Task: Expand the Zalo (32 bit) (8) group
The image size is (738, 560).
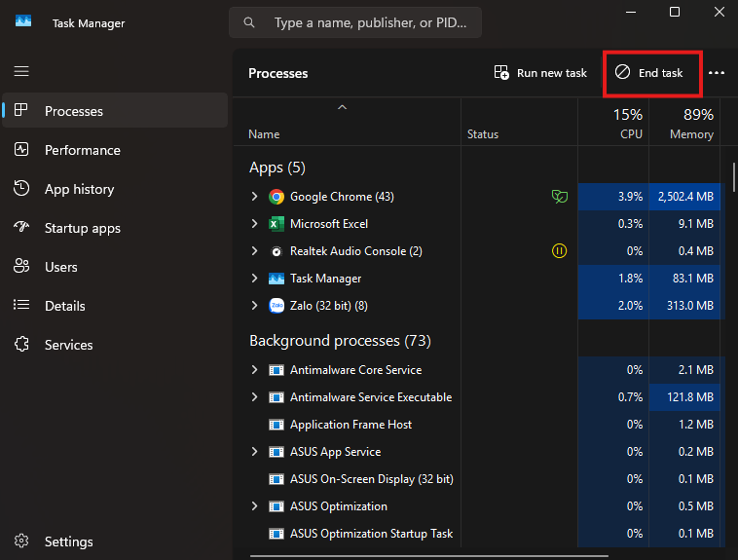Action: pos(255,306)
